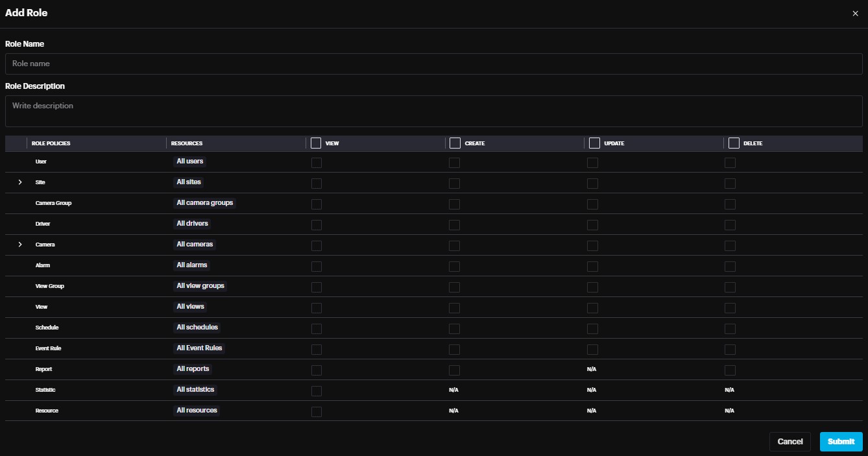
Task: Select the All cameras resource tag
Action: 195,245
